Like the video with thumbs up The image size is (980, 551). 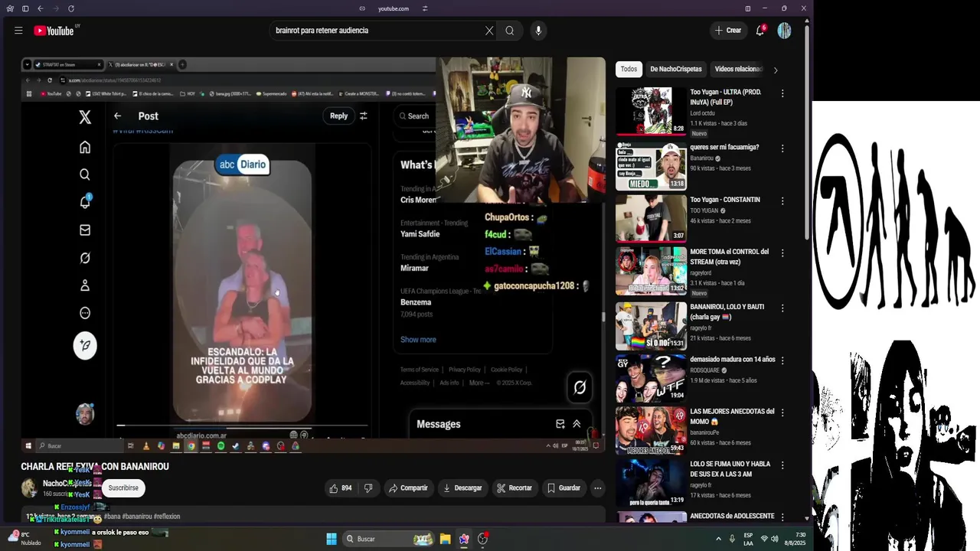(340, 488)
